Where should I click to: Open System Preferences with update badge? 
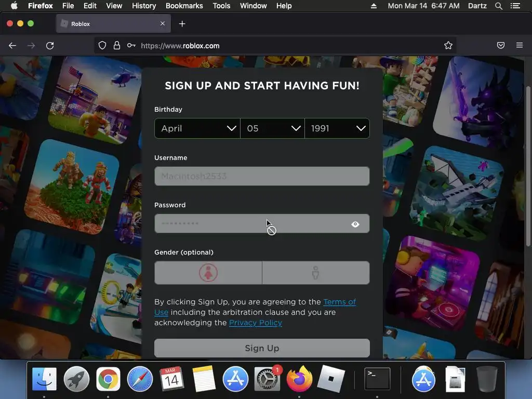(x=268, y=379)
